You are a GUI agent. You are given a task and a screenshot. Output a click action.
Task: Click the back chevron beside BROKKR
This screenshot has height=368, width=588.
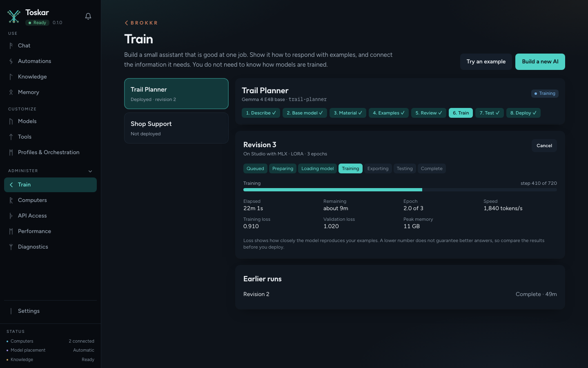point(126,23)
